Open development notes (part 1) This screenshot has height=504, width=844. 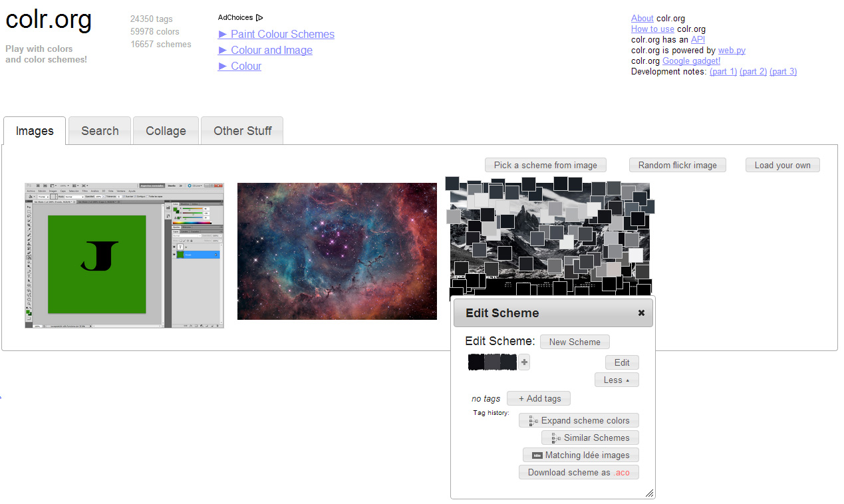tap(723, 72)
